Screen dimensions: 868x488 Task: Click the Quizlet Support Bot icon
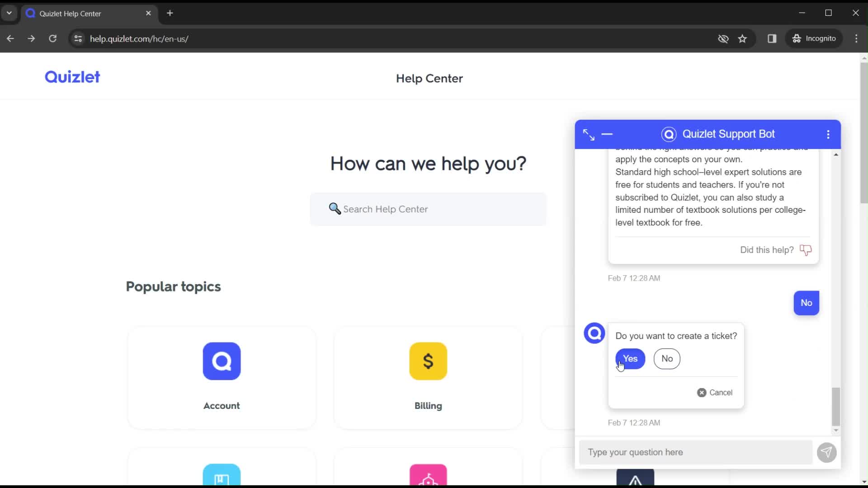click(669, 134)
